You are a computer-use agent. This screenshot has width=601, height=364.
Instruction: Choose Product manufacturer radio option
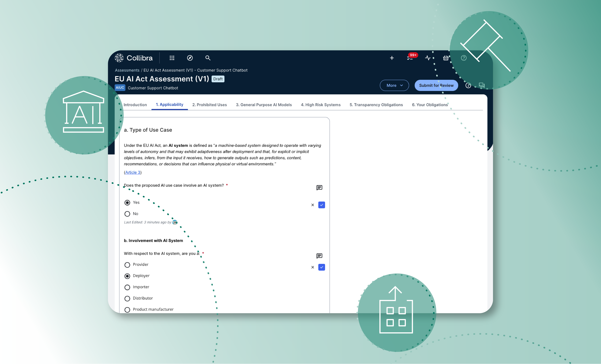tap(127, 310)
